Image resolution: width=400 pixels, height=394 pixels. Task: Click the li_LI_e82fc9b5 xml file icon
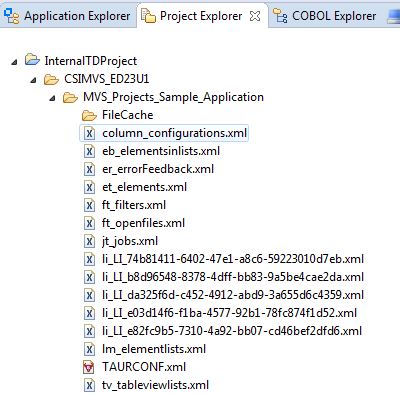coord(89,331)
